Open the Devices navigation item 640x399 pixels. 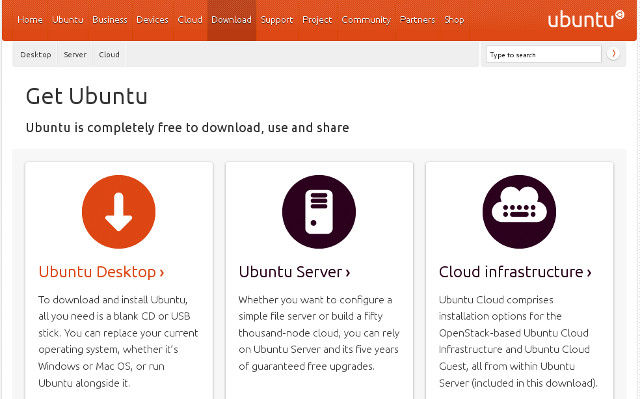[x=152, y=20]
